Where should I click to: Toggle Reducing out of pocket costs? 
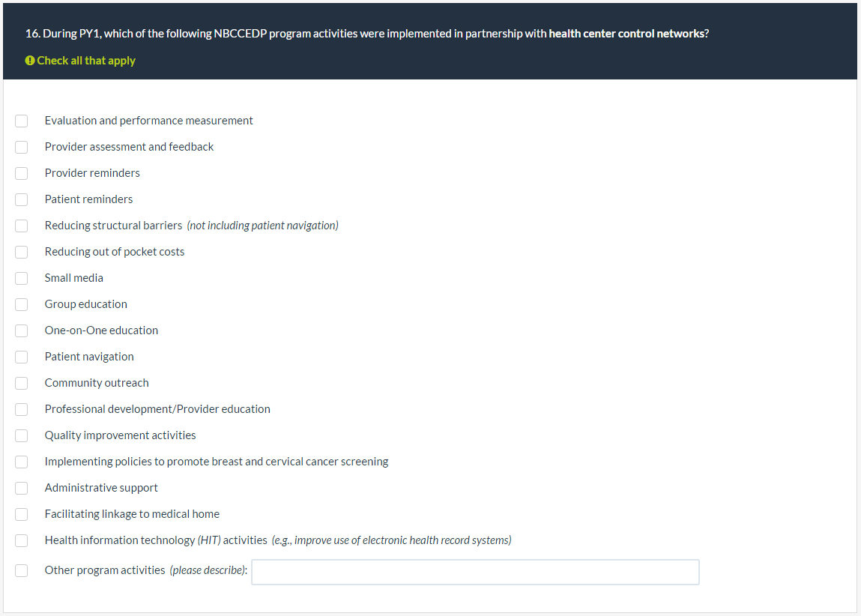pos(22,252)
